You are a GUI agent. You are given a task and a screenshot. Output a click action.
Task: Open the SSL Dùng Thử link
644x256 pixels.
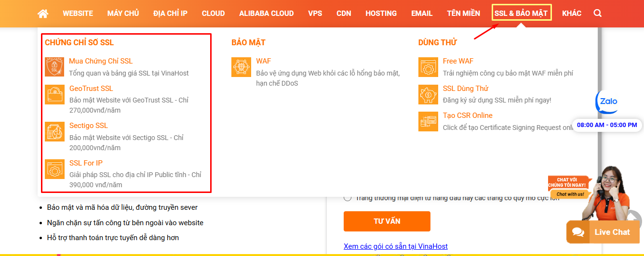[x=466, y=89]
